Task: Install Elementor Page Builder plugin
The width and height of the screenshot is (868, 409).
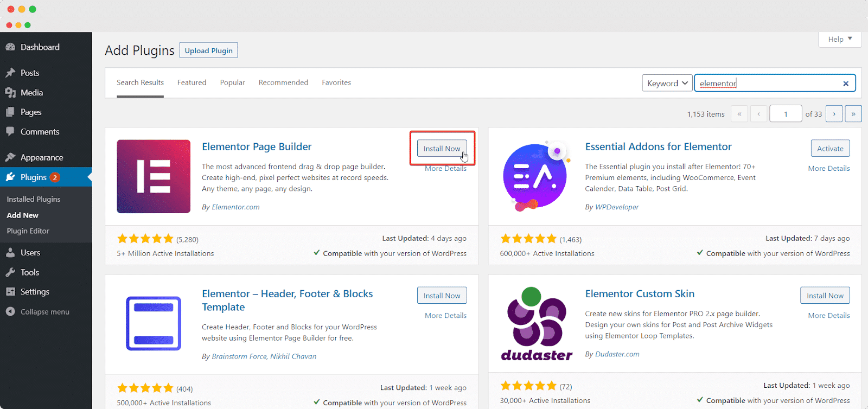Action: click(x=442, y=149)
